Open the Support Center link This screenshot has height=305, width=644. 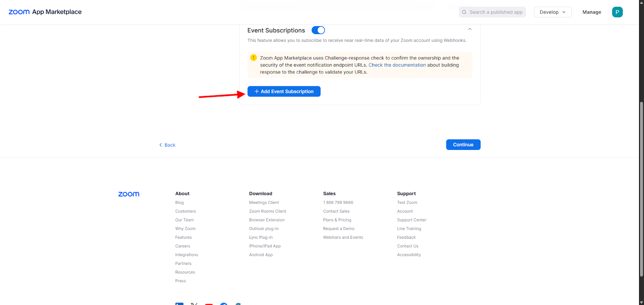tap(412, 220)
